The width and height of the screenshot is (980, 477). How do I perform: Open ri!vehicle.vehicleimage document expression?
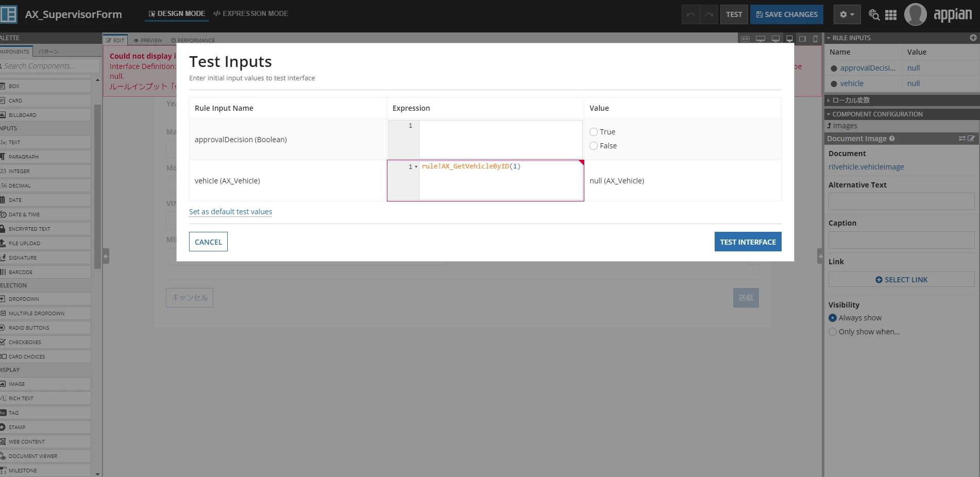coord(866,167)
